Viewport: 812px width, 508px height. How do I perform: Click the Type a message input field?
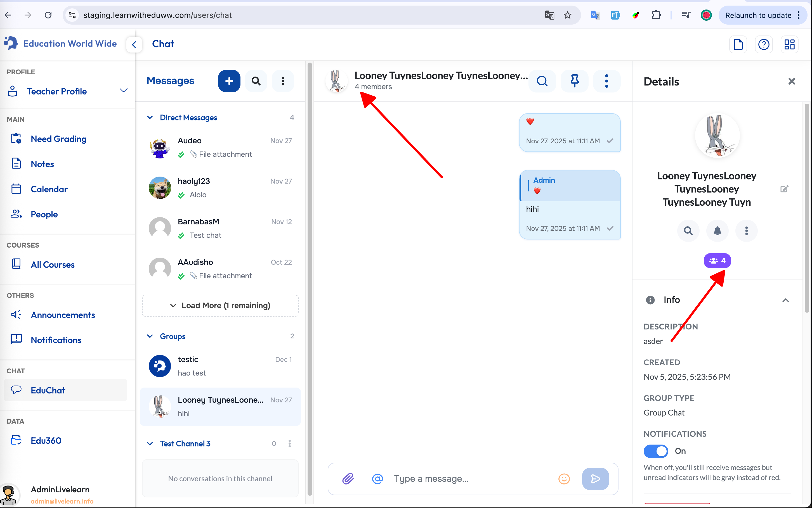coord(471,478)
